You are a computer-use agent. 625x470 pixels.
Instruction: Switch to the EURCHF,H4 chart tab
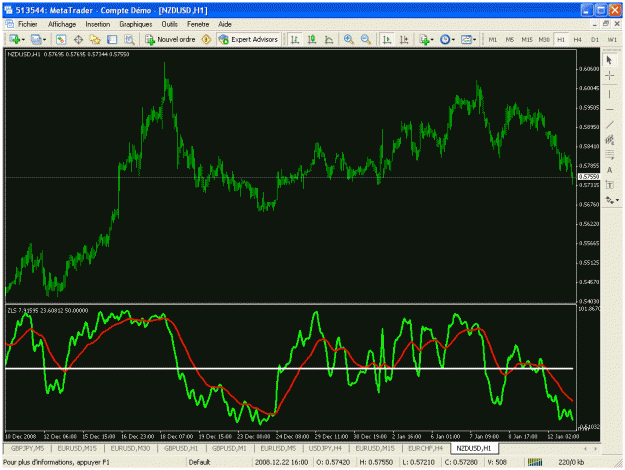click(425, 448)
